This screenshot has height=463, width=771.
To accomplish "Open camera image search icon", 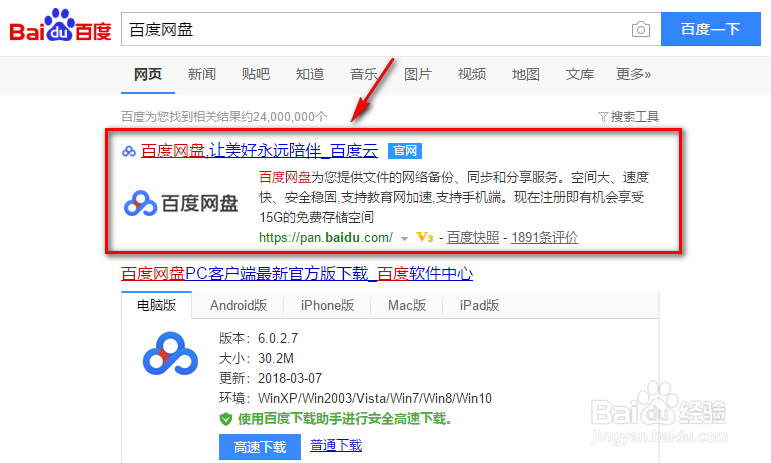I will tap(640, 29).
